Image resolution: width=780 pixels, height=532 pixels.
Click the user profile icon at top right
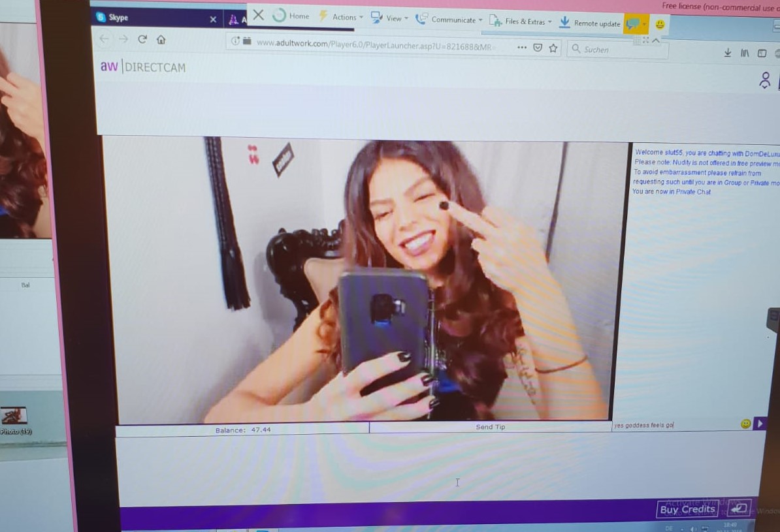point(765,80)
